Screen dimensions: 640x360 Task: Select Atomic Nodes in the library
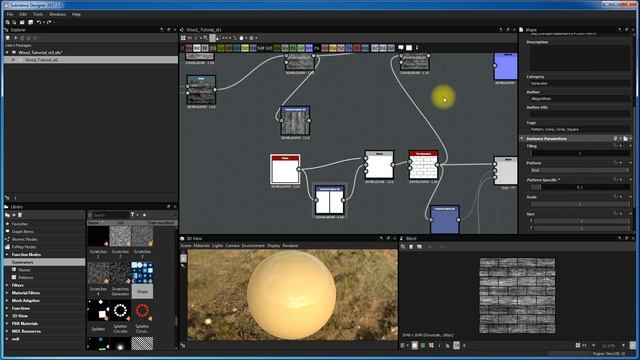24,239
